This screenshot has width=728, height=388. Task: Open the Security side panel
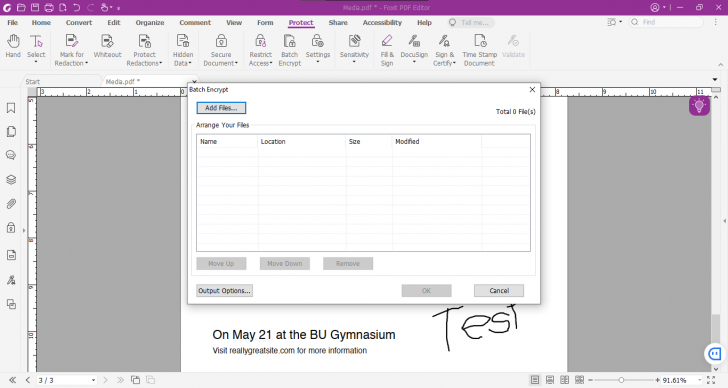(x=11, y=228)
